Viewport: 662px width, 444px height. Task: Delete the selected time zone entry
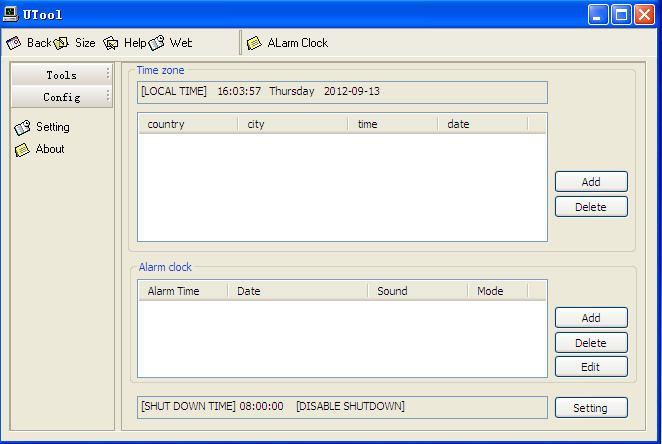pos(591,207)
